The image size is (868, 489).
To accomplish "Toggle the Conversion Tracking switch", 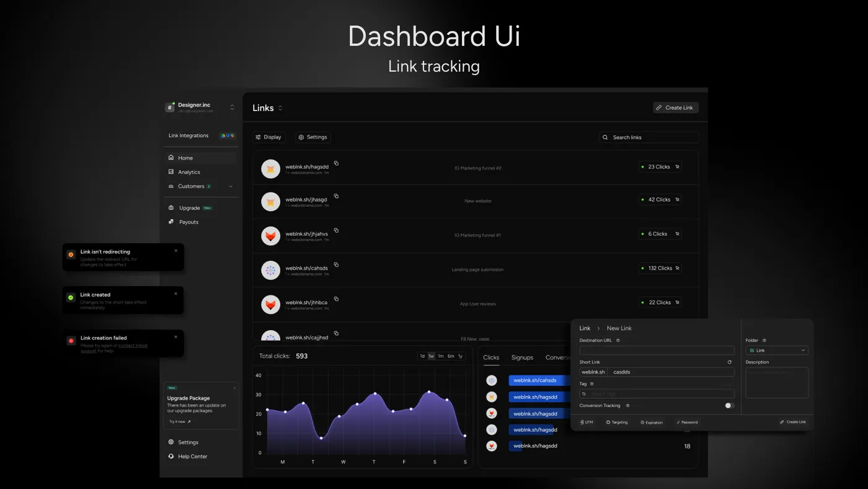I will click(729, 405).
